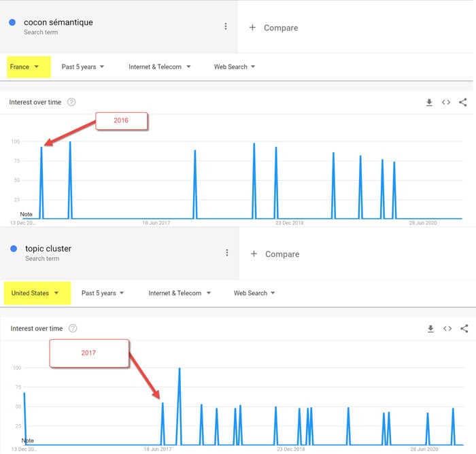
Task: Open more options for topic cluster term
Action: 227,253
